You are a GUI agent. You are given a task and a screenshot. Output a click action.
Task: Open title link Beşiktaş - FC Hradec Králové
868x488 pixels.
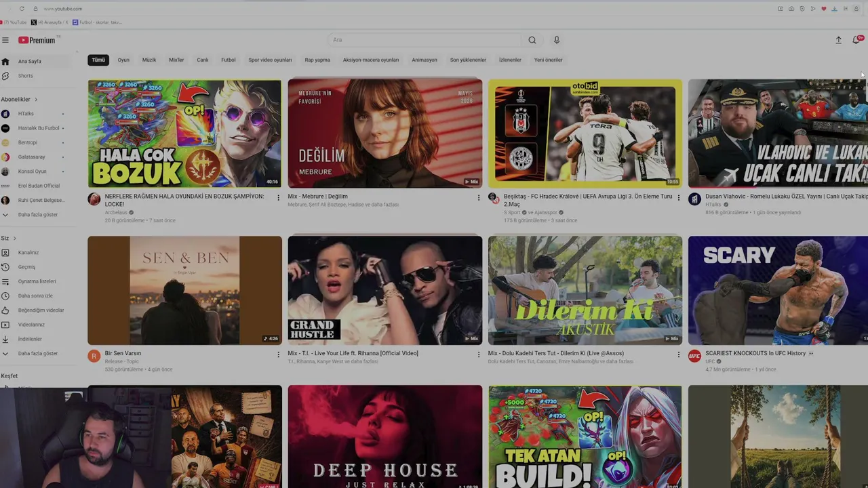point(588,200)
